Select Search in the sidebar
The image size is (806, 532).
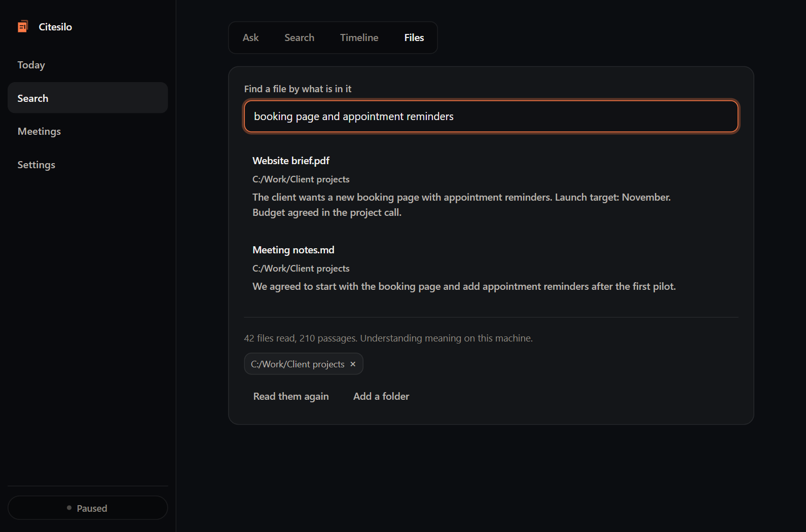click(x=88, y=98)
